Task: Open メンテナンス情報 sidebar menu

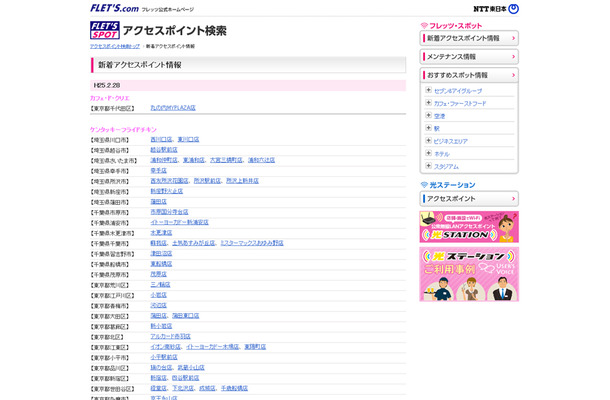Action: (469, 57)
